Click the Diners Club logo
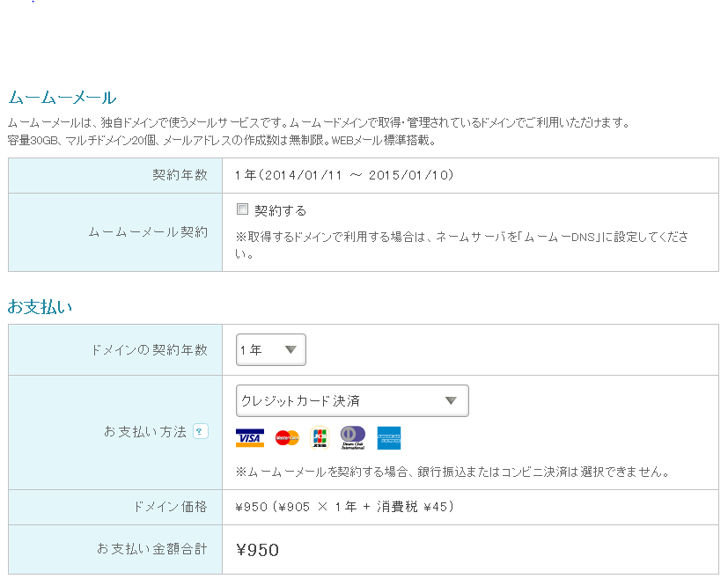 [x=353, y=438]
